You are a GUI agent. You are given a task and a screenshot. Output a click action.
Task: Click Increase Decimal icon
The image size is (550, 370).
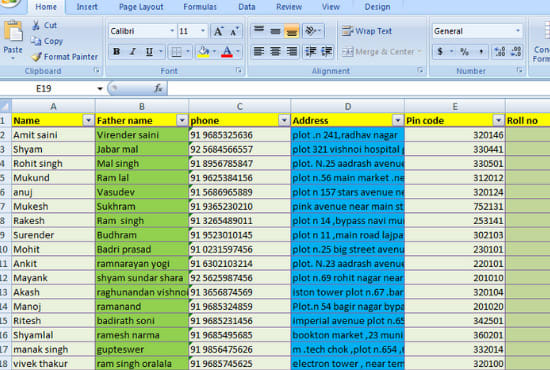(499, 52)
